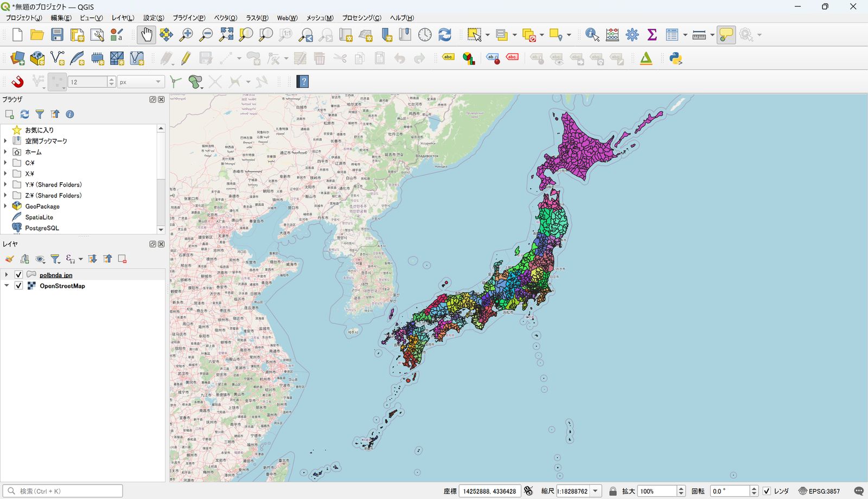
Task: Select PostgreSQL in the Browser tree
Action: pos(42,228)
